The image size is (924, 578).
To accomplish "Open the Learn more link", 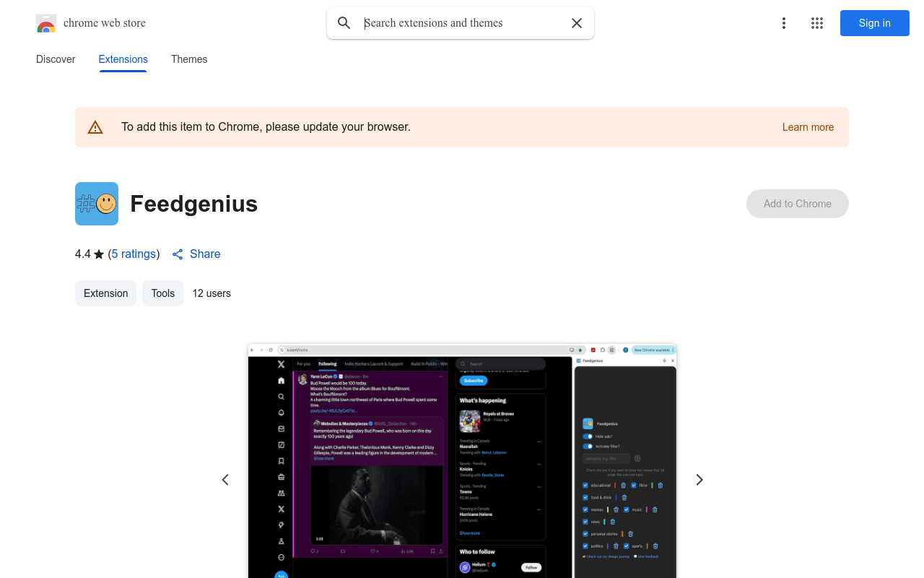I will [808, 127].
